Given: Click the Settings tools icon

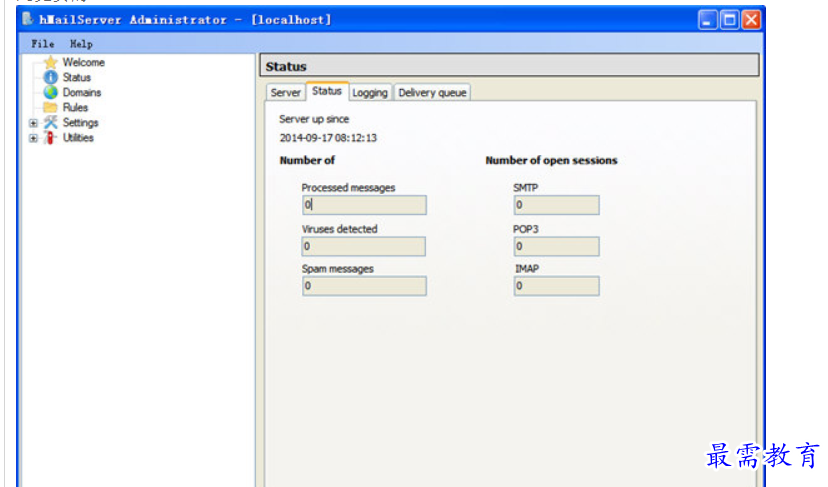Looking at the screenshot, I should [x=51, y=123].
